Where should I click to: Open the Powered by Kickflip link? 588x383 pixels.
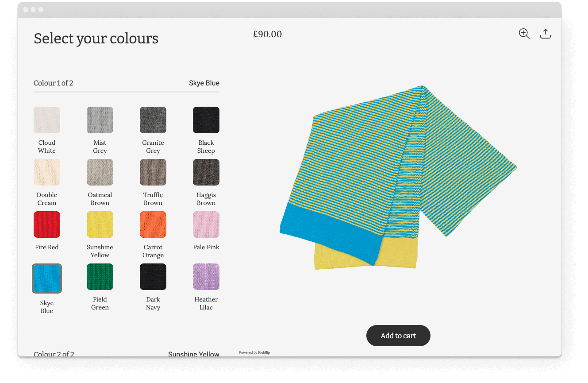click(254, 352)
